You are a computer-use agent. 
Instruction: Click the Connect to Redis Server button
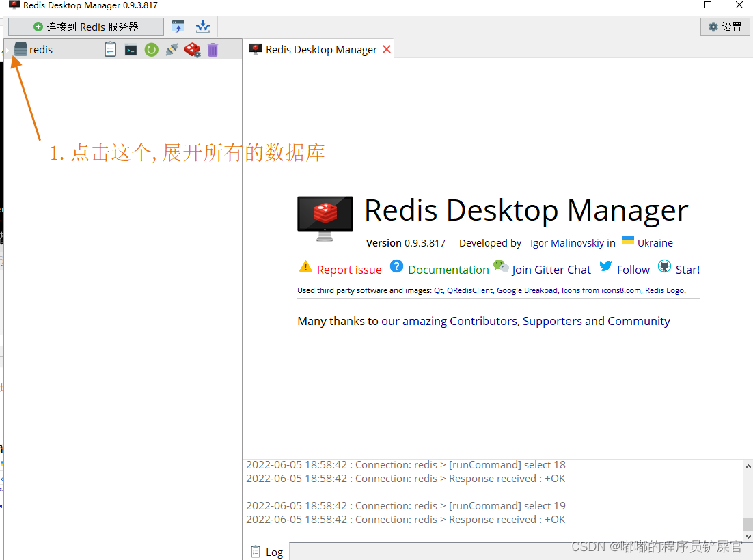86,27
